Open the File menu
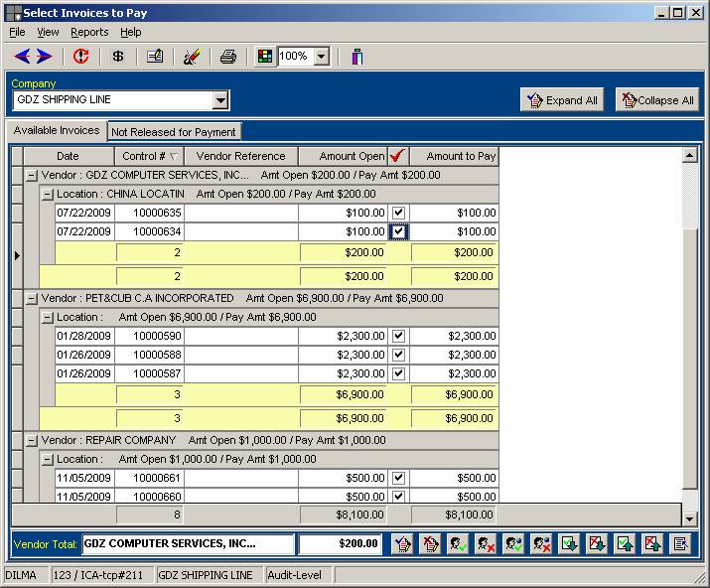Screen dimensions: 710x588 [17, 32]
